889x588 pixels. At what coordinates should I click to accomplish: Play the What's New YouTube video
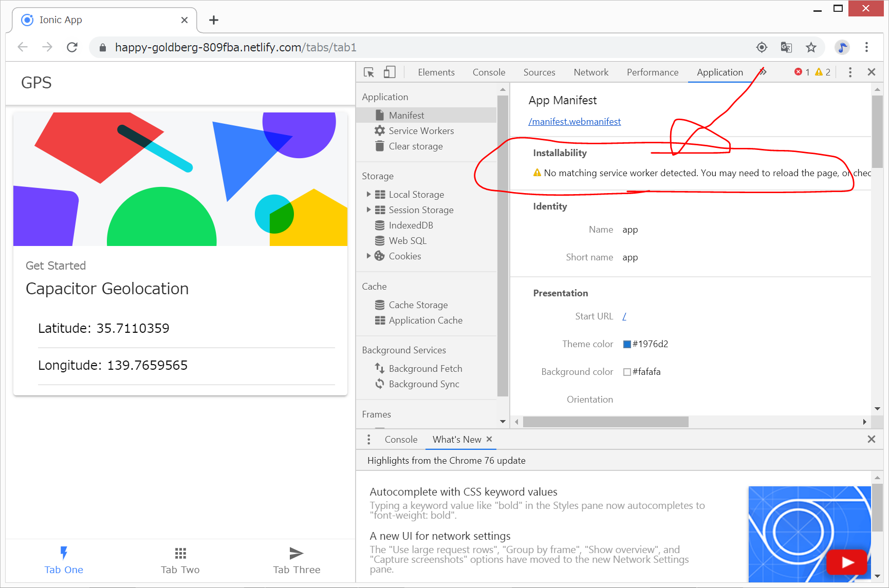point(846,562)
